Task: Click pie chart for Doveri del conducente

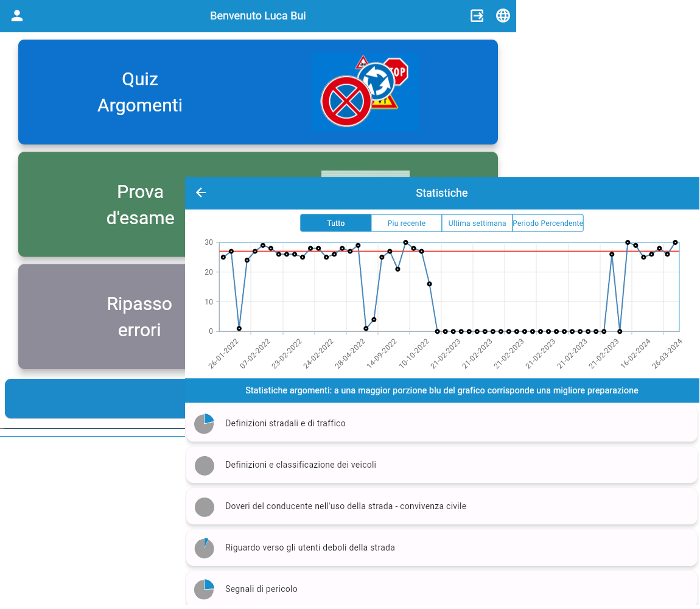Action: coord(204,507)
